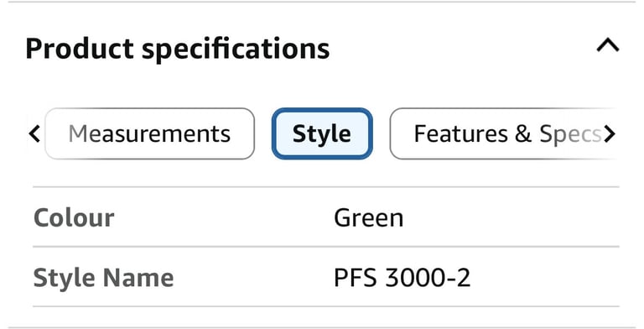Screen dimensions: 644x329
Task: Tap the up-caret icon at section header
Action: [x=608, y=45]
